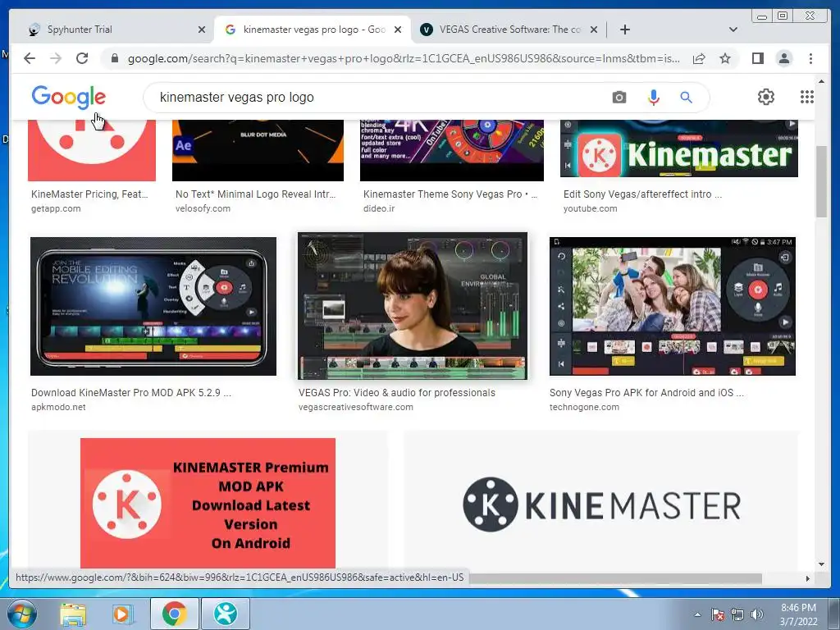The width and height of the screenshot is (840, 630).
Task: Close the kinemaster vegas pro logo tab
Action: (x=398, y=30)
